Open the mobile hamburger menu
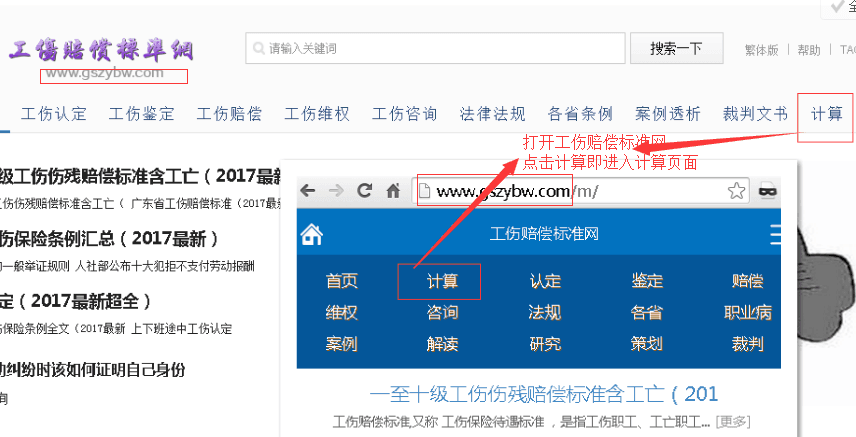The height and width of the screenshot is (437, 856). coord(775,235)
